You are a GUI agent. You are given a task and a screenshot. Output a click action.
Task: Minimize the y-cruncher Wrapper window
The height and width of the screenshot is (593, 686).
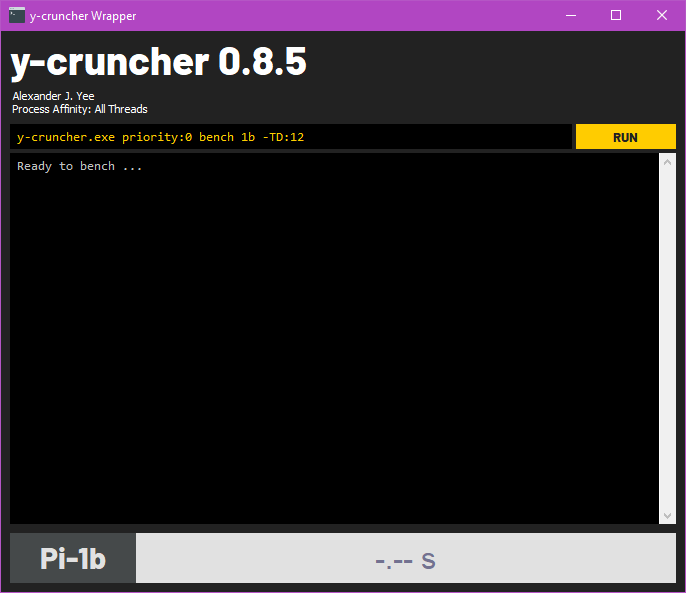click(570, 15)
